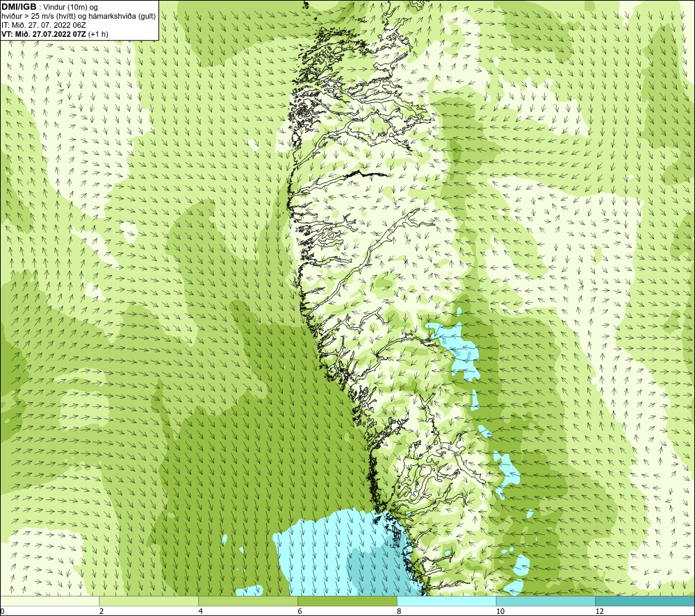Screen dimensions: 695x616
Task: Select the 10–12 m/s cyan legend color
Action: coord(546,601)
